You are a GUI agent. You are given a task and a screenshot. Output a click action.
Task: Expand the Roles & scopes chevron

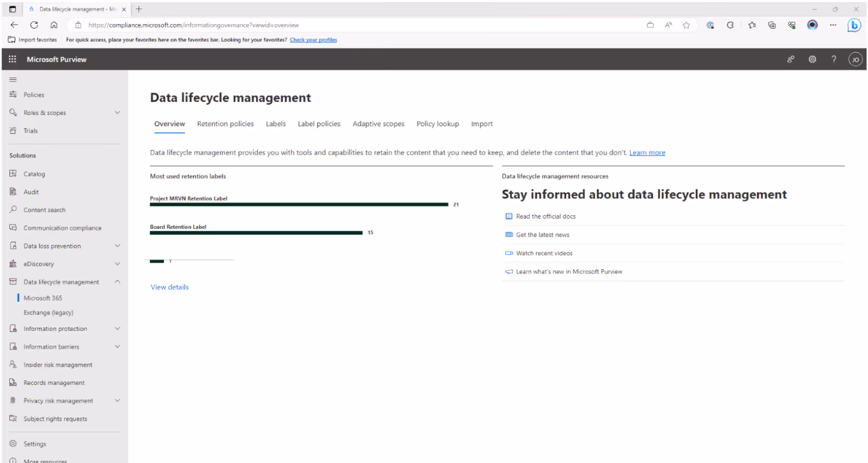(117, 112)
